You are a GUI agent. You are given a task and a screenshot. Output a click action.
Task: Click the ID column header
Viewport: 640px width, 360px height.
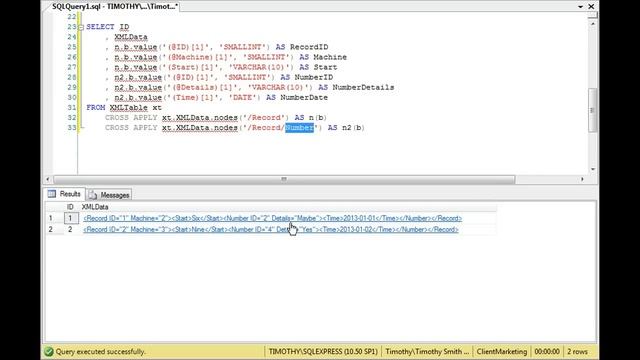click(x=70, y=207)
